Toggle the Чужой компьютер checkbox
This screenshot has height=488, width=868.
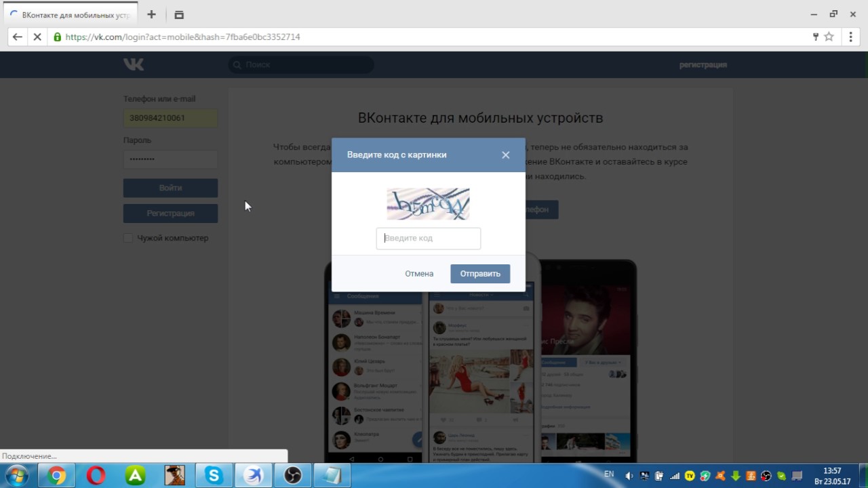(128, 238)
